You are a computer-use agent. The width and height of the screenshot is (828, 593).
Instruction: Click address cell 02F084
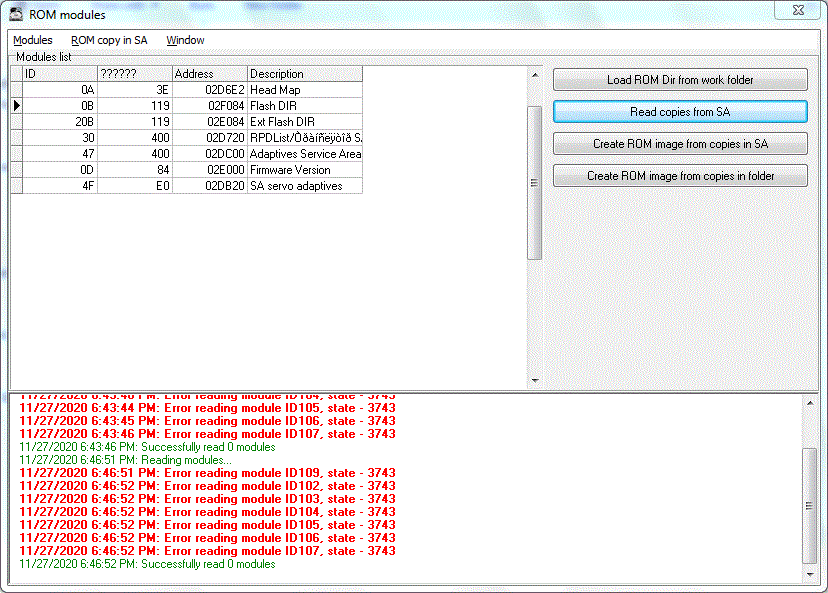(210, 106)
